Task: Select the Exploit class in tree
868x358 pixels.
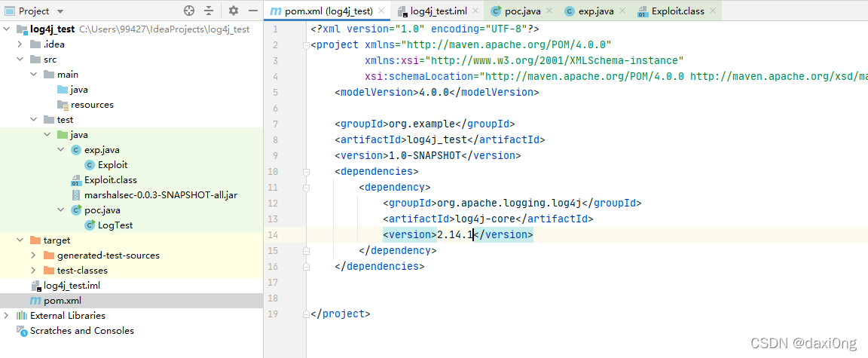Action: (x=112, y=165)
